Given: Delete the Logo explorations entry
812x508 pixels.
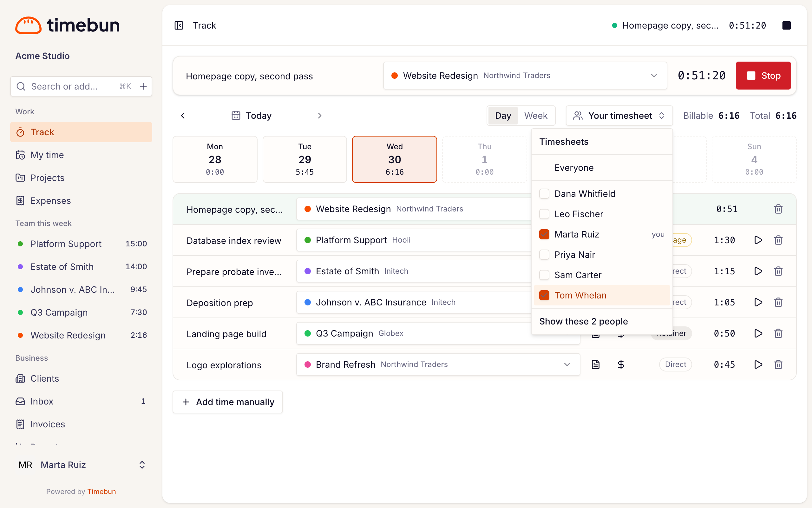Looking at the screenshot, I should 778,364.
